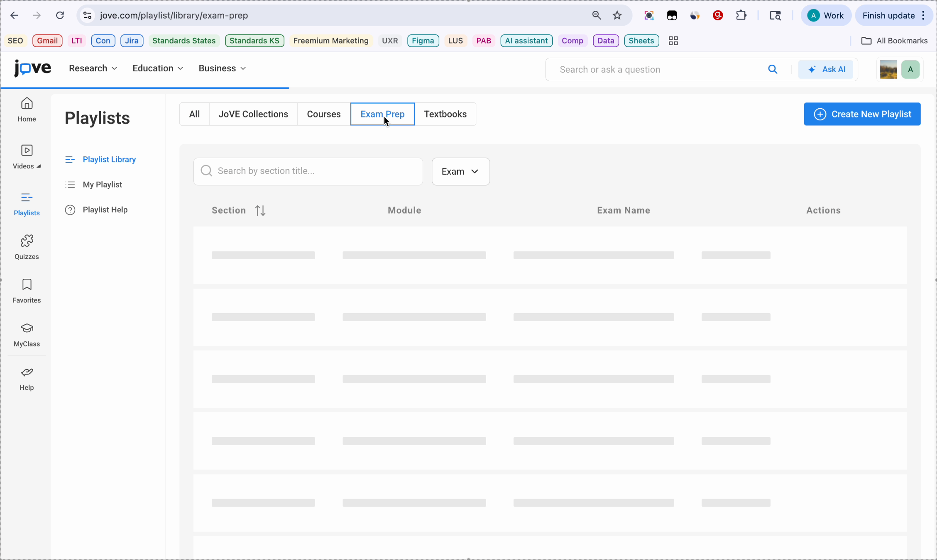Viewport: 937px width, 560px height.
Task: Click the Ask AI button
Action: click(x=826, y=69)
